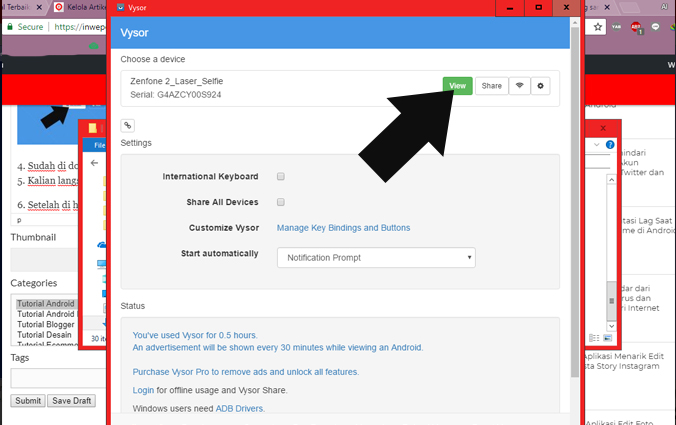The height and width of the screenshot is (425, 676).
Task: Click the usage hours status link
Action: (195, 335)
